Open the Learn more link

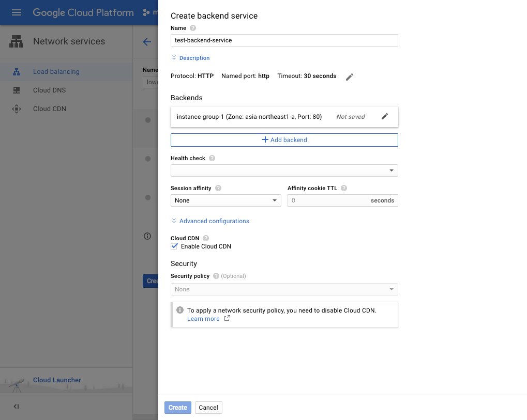tap(203, 319)
